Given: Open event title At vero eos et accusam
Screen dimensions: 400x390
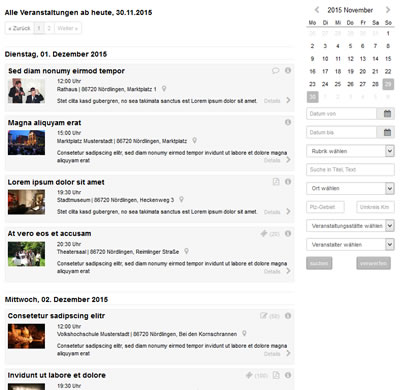Looking at the screenshot, I should click(x=49, y=233).
